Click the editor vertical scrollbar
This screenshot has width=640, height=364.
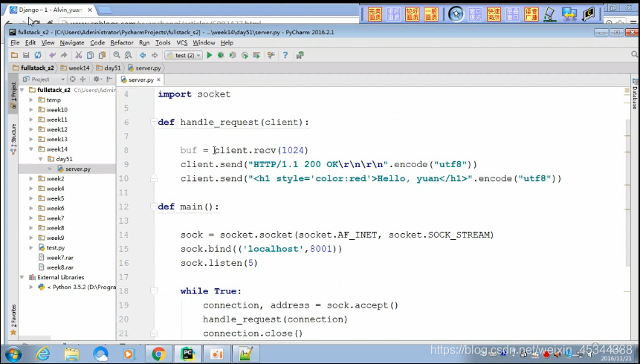pos(627,192)
